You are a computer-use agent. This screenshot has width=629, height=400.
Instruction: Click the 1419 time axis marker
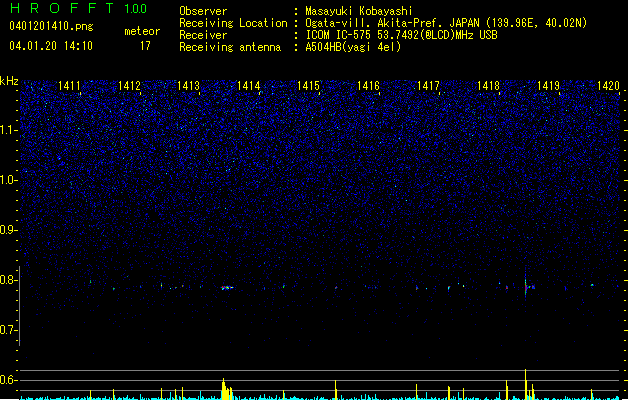[x=548, y=86]
